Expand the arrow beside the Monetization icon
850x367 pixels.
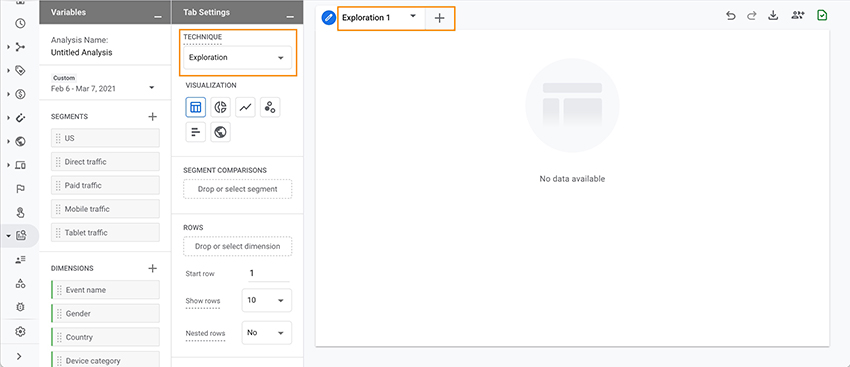click(8, 94)
